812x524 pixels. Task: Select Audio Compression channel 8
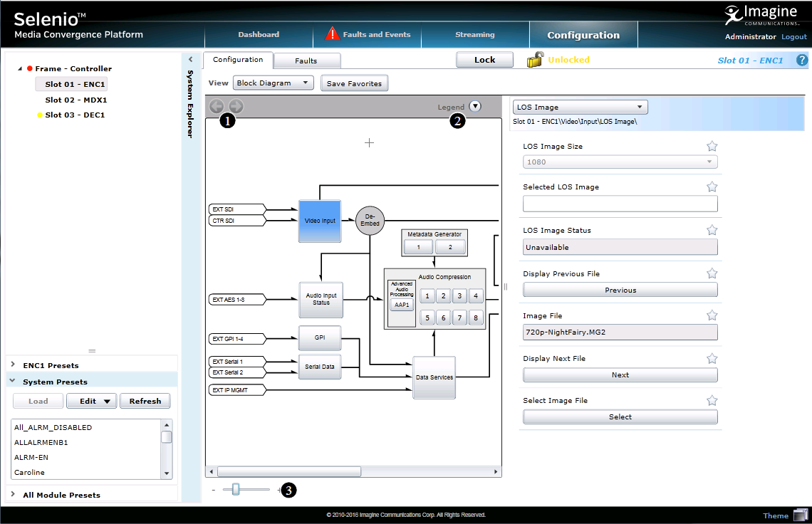pyautogui.click(x=475, y=318)
